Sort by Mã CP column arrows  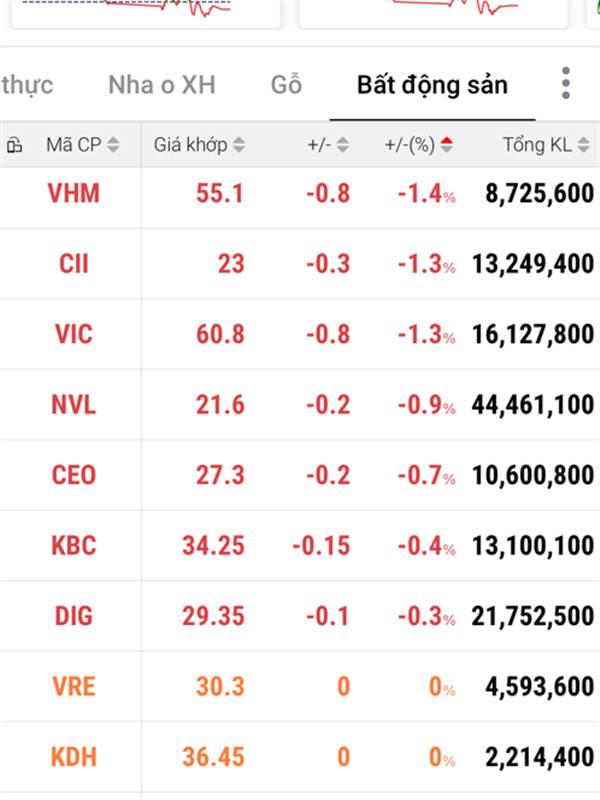[x=113, y=146]
